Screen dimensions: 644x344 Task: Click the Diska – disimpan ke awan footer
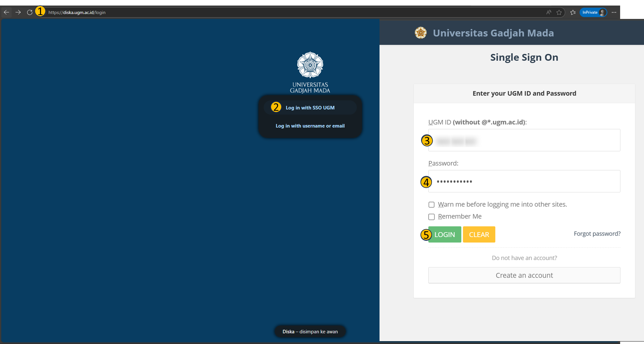(310, 332)
